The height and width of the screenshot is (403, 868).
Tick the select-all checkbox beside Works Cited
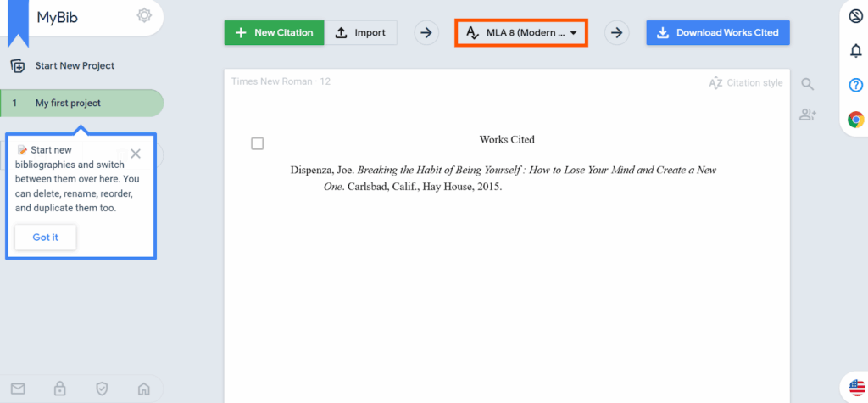pos(258,143)
